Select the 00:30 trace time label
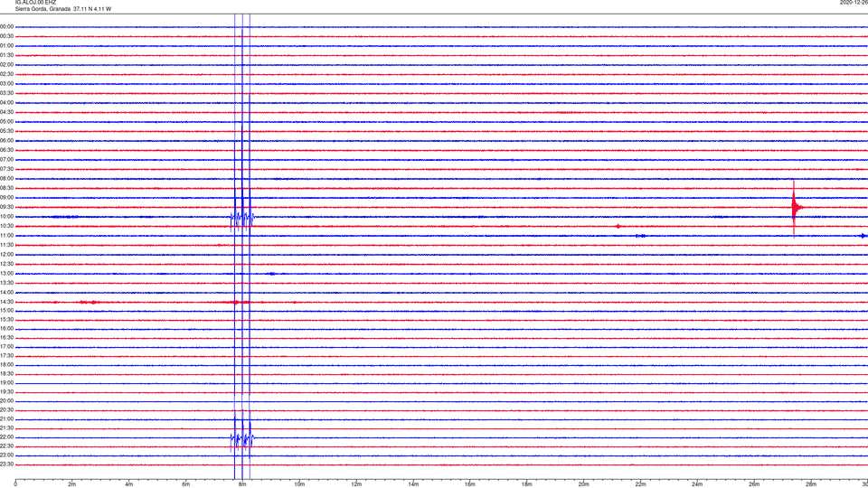Image resolution: width=868 pixels, height=488 pixels. click(6, 36)
